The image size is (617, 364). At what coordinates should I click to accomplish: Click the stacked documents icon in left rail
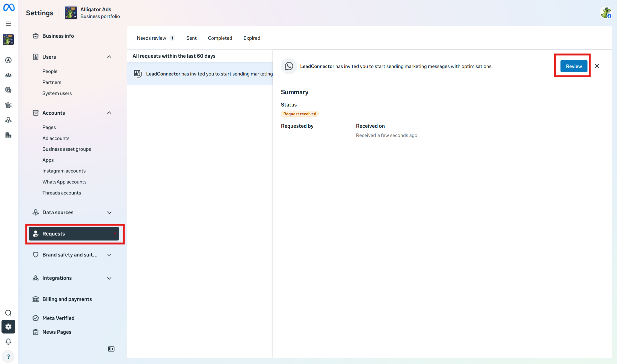8,90
